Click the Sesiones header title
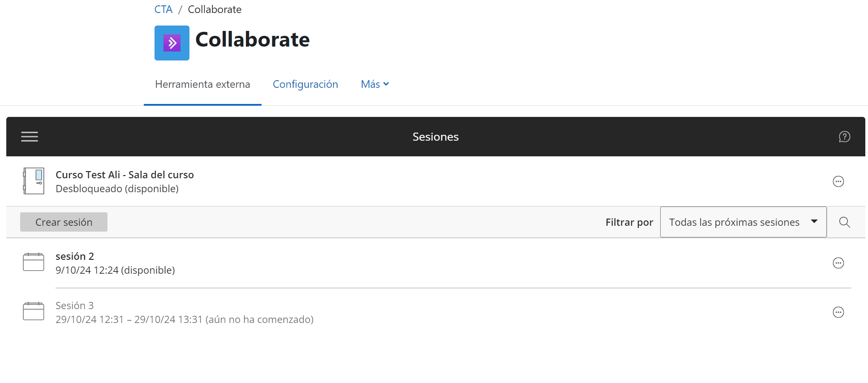 pos(435,137)
